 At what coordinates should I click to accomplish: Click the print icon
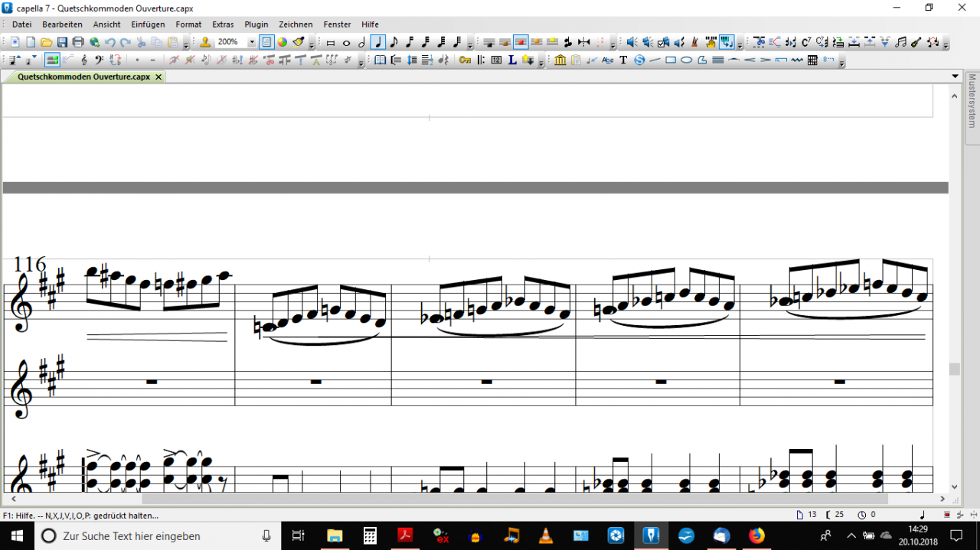pos(78,42)
